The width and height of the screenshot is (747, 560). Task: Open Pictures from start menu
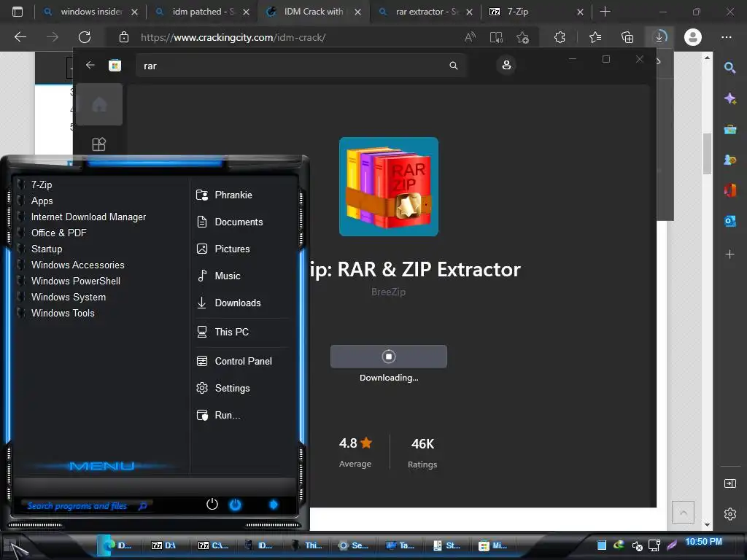point(232,249)
